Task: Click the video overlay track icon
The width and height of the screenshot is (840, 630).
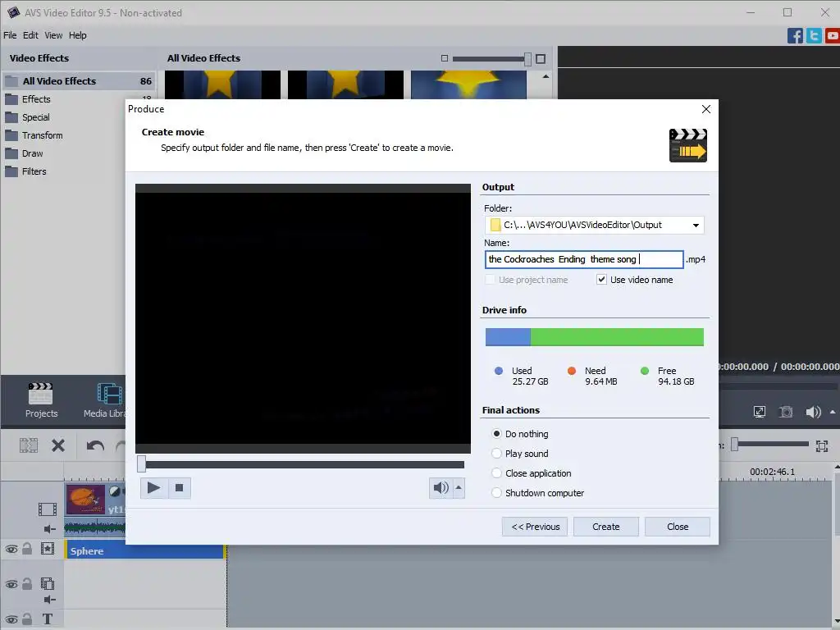Action: (47, 583)
